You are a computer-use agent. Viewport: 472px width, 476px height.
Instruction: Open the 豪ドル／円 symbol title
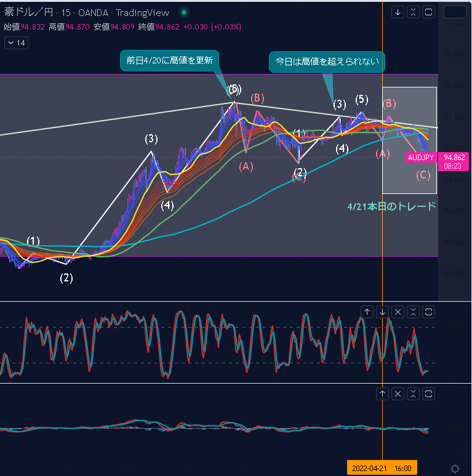pyautogui.click(x=28, y=12)
